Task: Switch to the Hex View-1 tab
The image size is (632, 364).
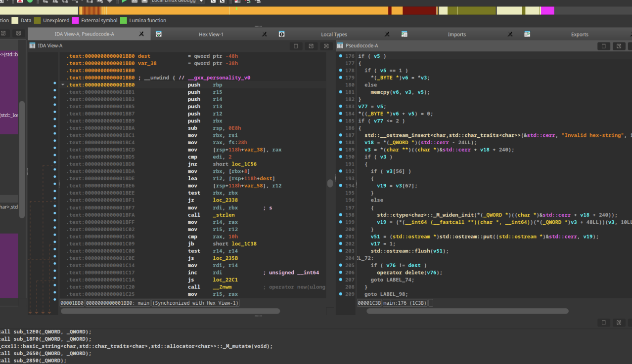Action: pos(211,35)
